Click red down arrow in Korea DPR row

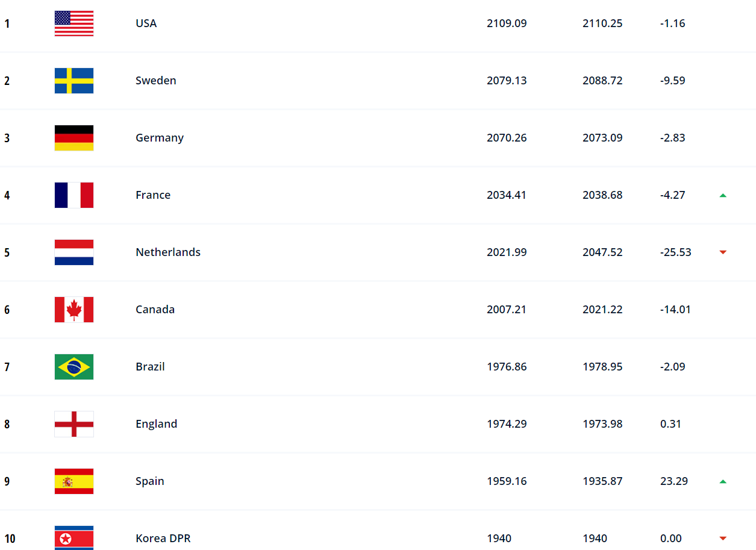[723, 539]
